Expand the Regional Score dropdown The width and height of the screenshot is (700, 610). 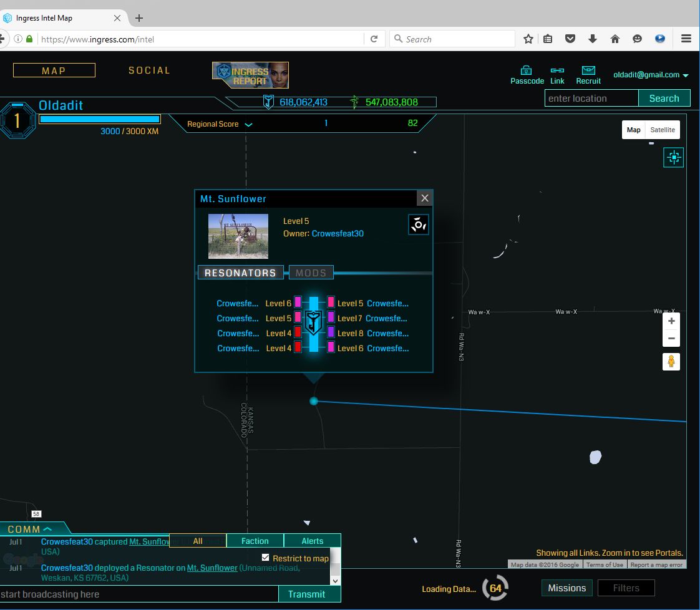(x=249, y=124)
